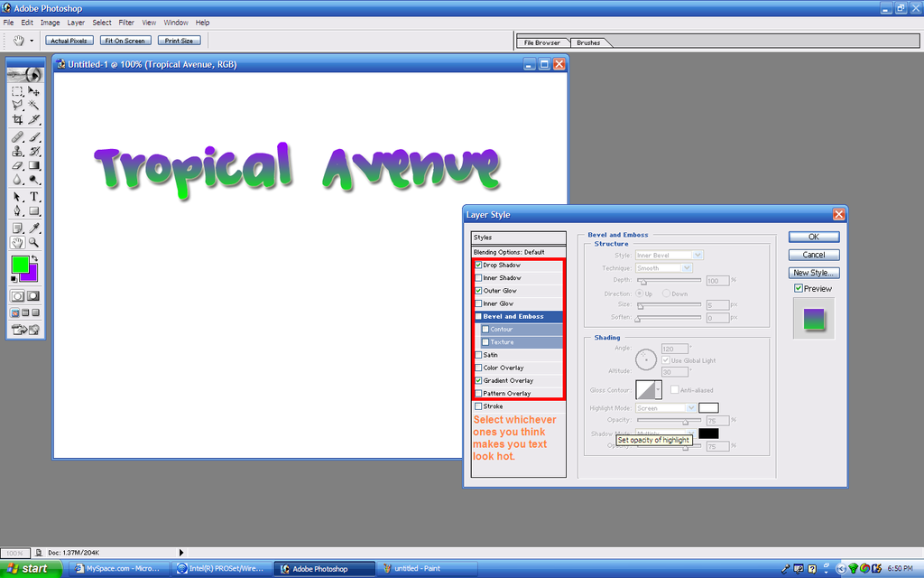The height and width of the screenshot is (578, 924).
Task: Uncheck the Gradient Overlay style
Action: 478,381
